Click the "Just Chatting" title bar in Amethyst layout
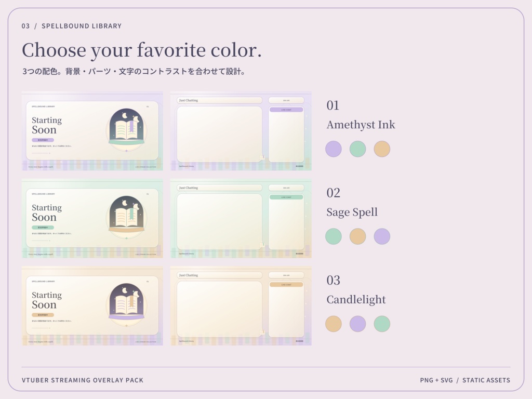This screenshot has width=532, height=399. (x=220, y=100)
